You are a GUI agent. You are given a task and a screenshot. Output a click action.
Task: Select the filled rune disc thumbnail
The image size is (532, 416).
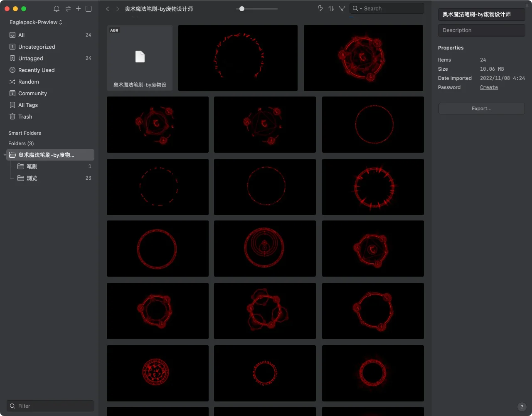[158, 373]
